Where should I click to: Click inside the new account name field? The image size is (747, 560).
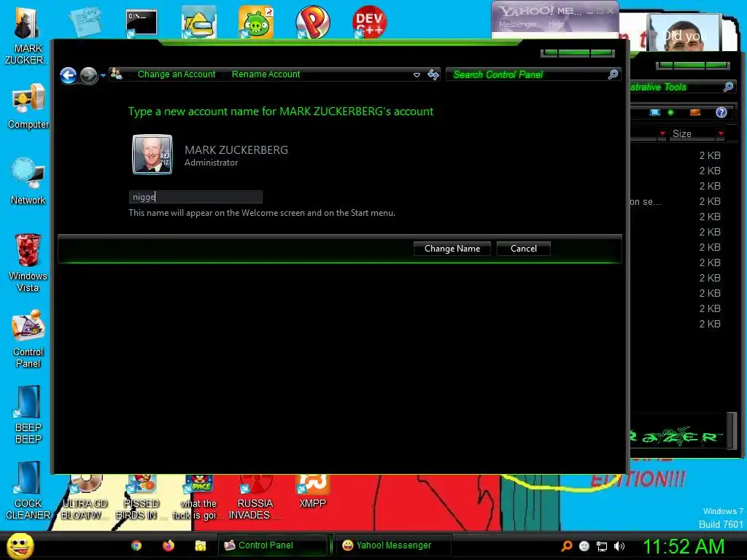196,197
